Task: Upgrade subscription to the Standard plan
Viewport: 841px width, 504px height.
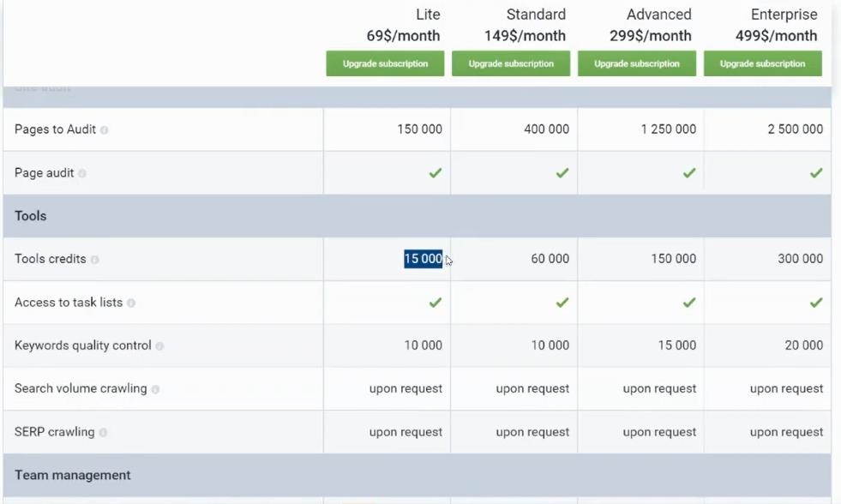Action: coord(511,63)
